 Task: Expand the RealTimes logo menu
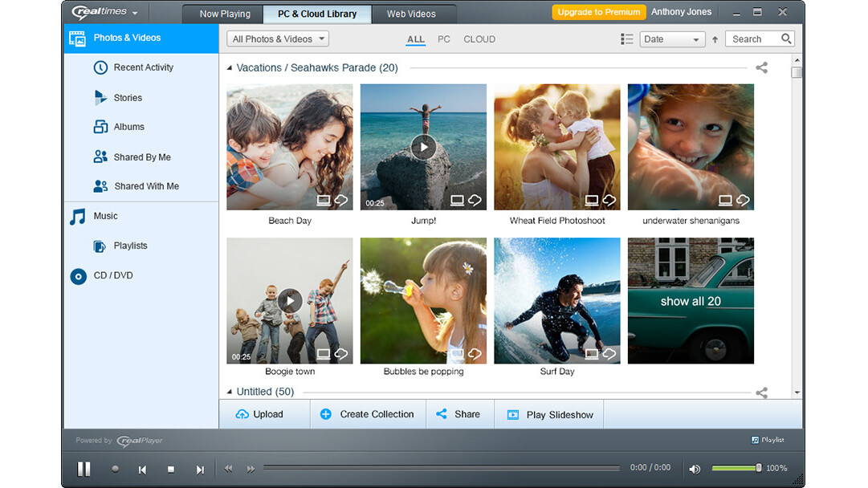(x=104, y=13)
